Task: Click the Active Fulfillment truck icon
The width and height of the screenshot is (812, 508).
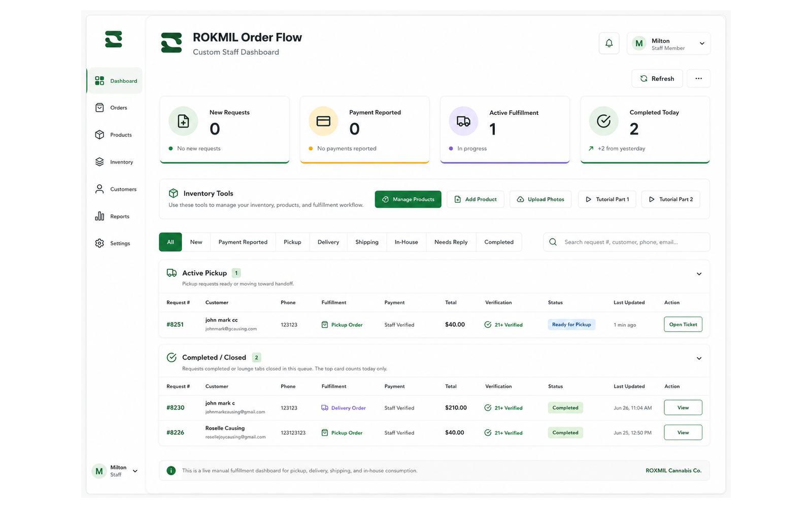Action: click(463, 121)
